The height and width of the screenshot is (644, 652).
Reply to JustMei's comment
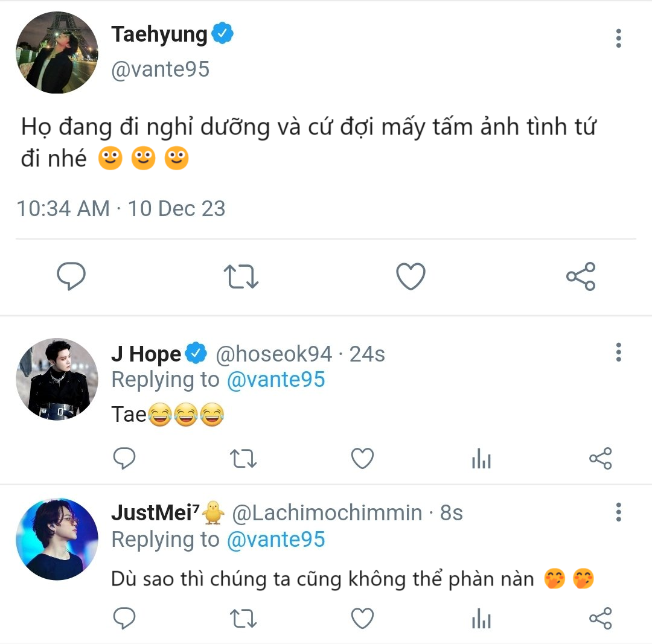point(124,619)
